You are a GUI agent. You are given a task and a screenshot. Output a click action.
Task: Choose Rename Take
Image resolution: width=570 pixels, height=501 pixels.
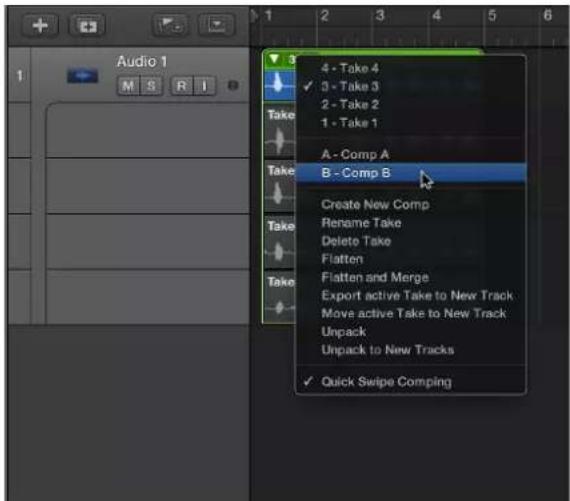point(411,223)
